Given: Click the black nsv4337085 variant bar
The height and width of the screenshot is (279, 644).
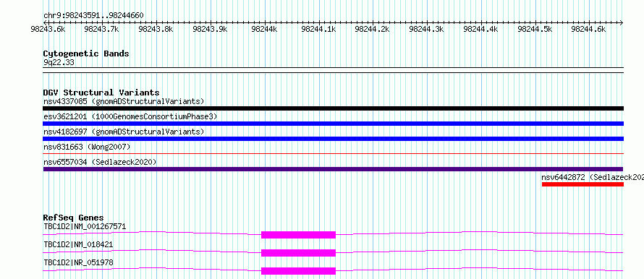Looking at the screenshot, I should coord(333,108).
